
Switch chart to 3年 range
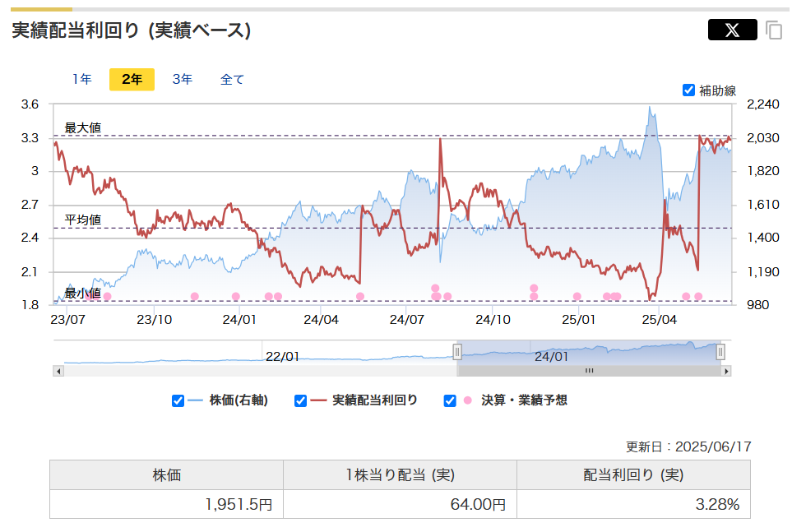click(x=183, y=80)
